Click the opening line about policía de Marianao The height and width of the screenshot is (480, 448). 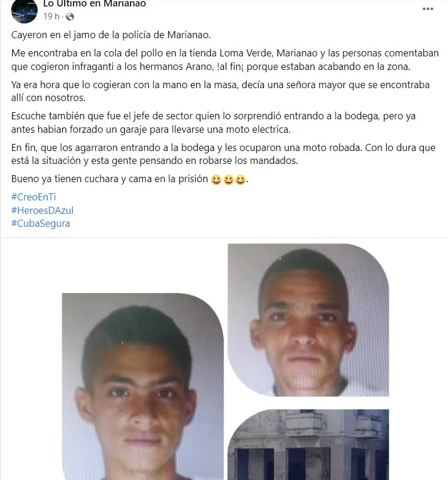click(x=111, y=35)
